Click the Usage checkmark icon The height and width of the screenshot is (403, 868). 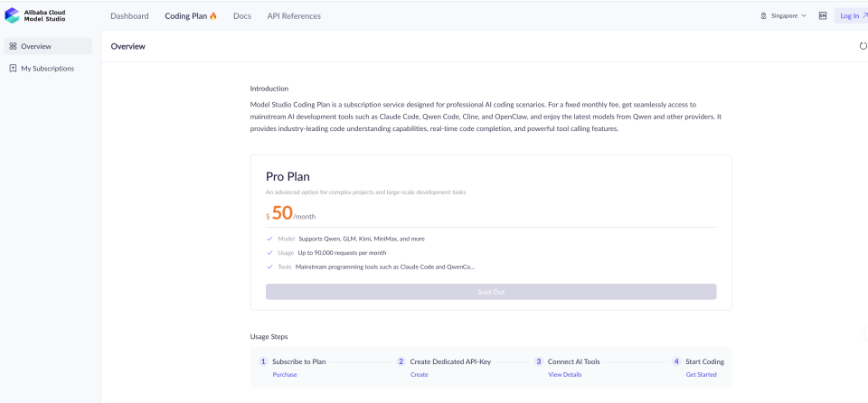(x=269, y=252)
